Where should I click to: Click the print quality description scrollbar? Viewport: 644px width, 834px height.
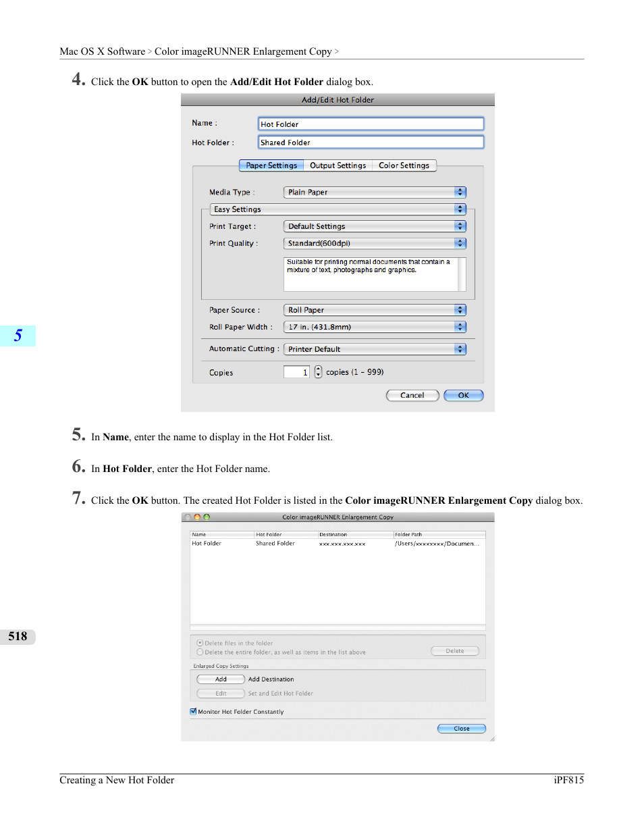click(462, 274)
